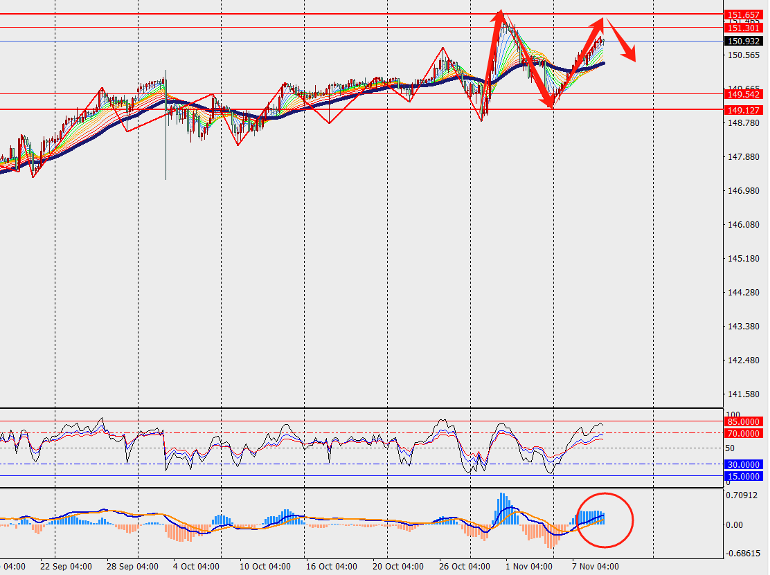Select the black 150.932 current price label
This screenshot has height=575, width=770.
point(744,41)
